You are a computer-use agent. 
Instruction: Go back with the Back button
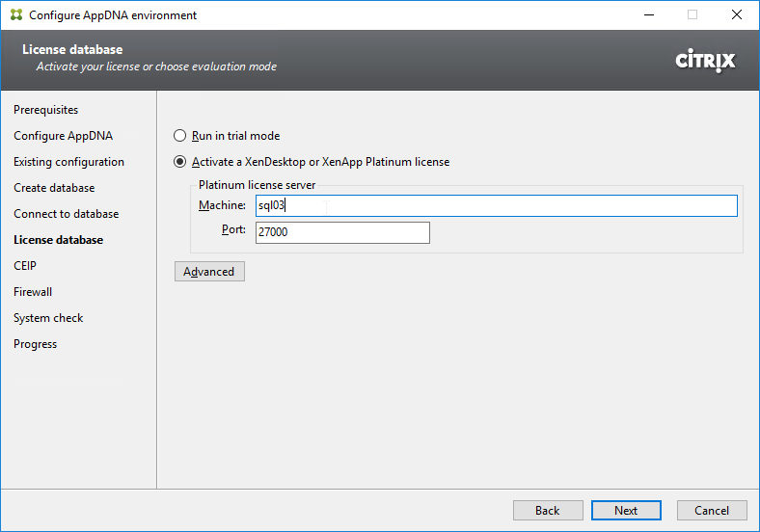coord(548,511)
